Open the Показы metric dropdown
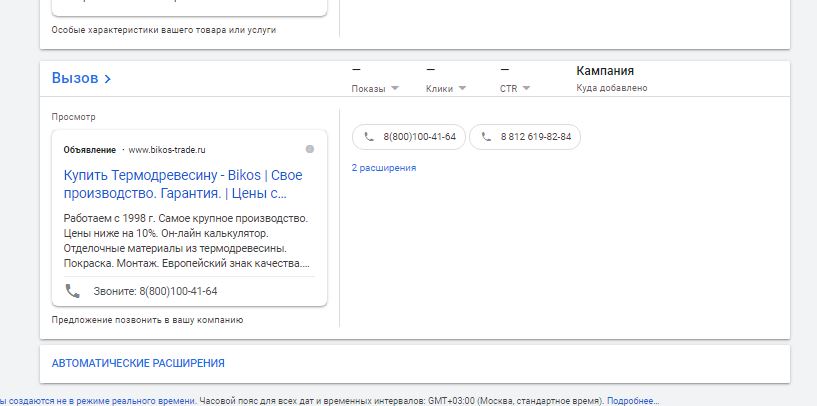 click(375, 89)
